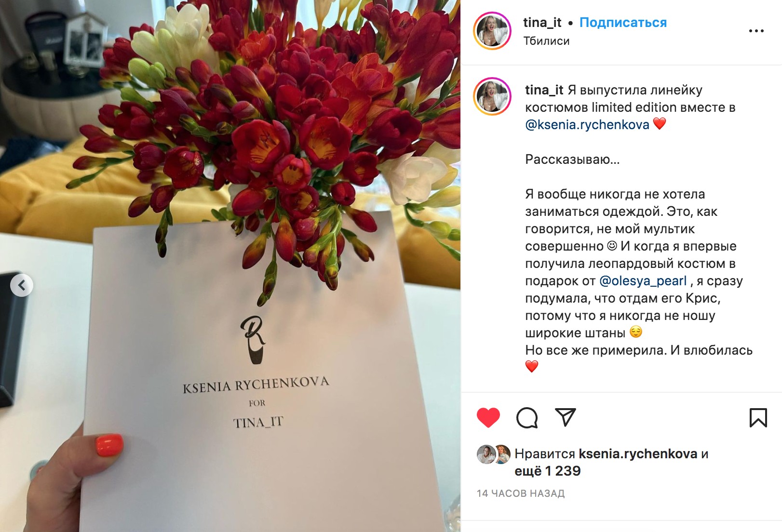This screenshot has width=782, height=532.
Task: Open comments with speech bubble icon
Action: point(527,418)
